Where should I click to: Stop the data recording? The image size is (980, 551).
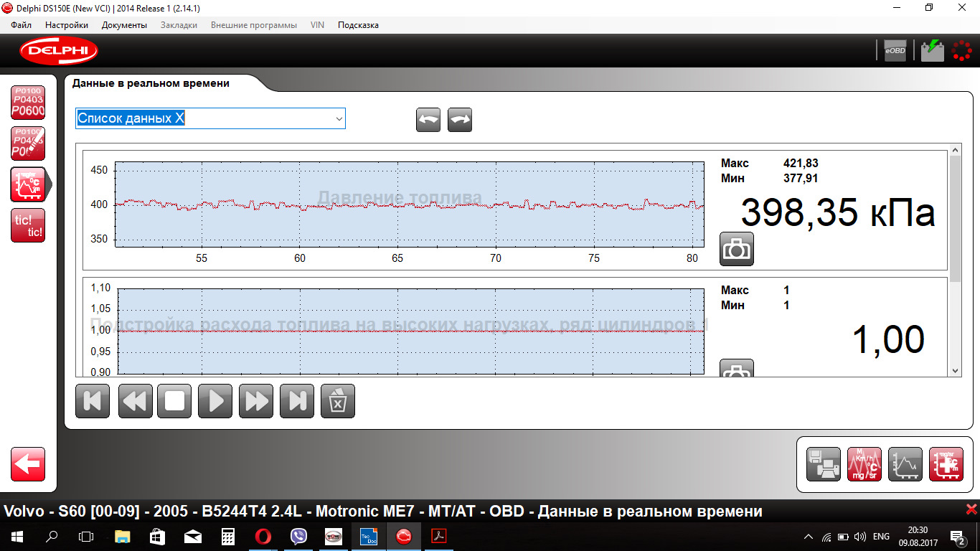175,401
